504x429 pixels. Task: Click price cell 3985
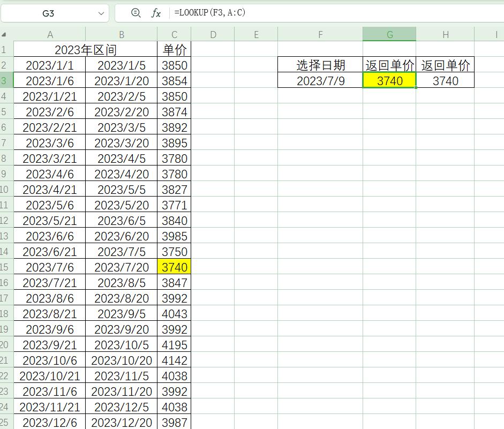pyautogui.click(x=174, y=236)
